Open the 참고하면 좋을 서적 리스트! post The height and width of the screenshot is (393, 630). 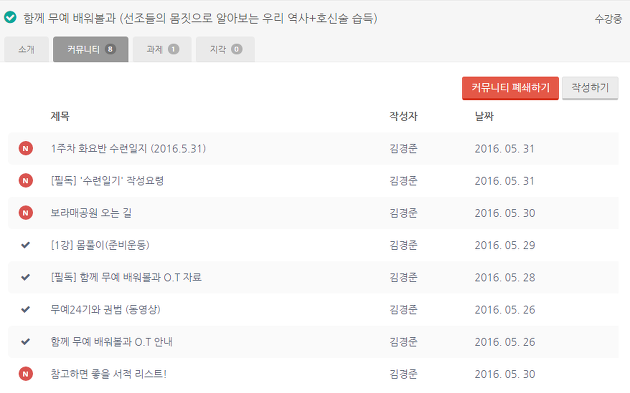pyautogui.click(x=108, y=374)
